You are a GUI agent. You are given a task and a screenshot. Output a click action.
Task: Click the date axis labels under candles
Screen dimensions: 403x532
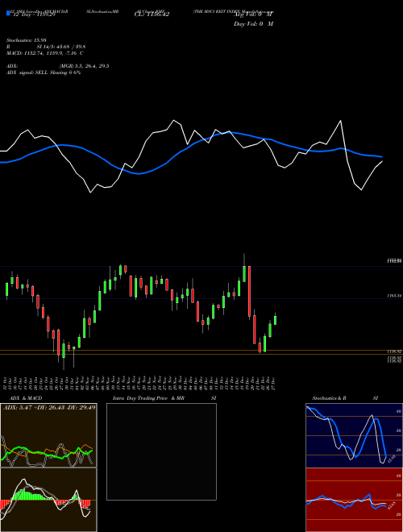tap(139, 384)
